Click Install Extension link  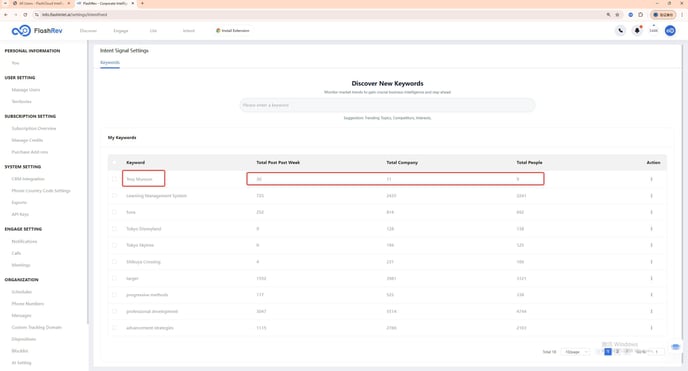(x=233, y=31)
